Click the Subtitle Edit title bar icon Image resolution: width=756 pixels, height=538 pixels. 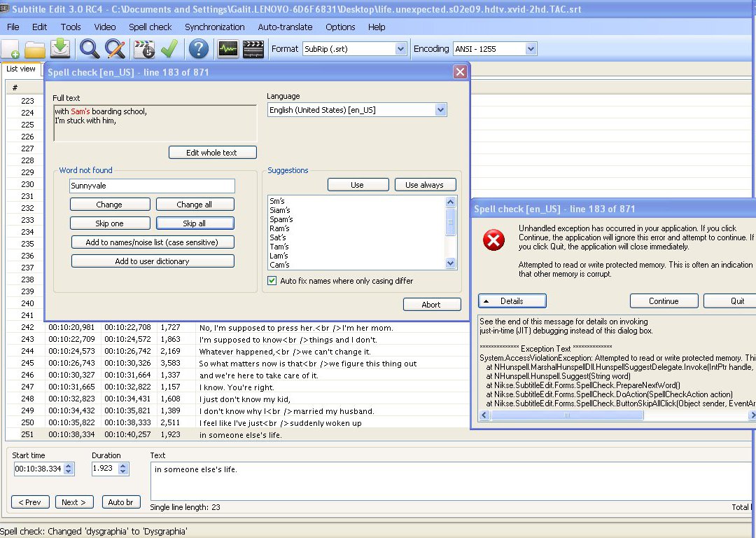(x=4, y=8)
